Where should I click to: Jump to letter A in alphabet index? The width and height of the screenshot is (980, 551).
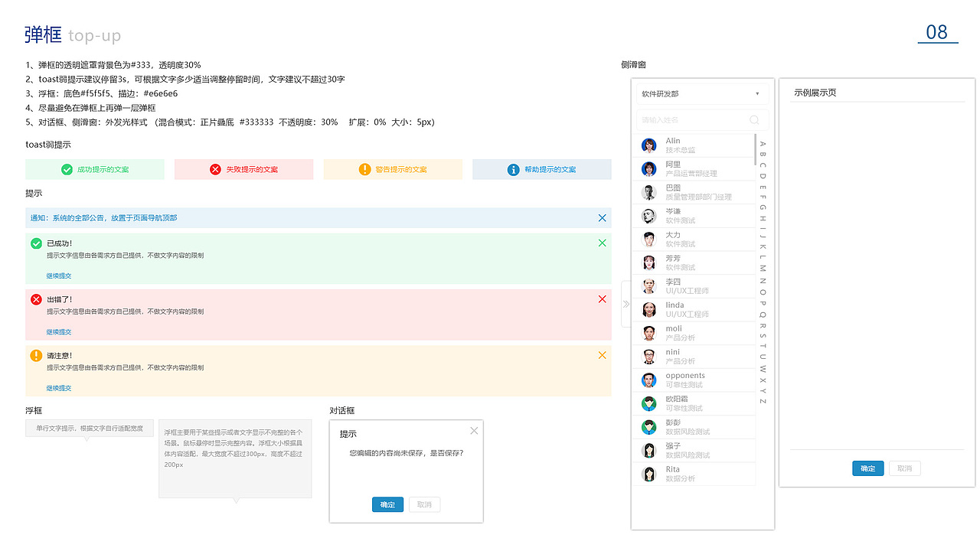(x=763, y=144)
